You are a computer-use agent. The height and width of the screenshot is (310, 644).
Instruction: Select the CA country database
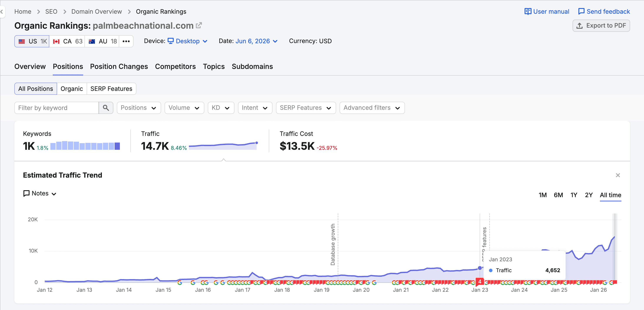67,41
